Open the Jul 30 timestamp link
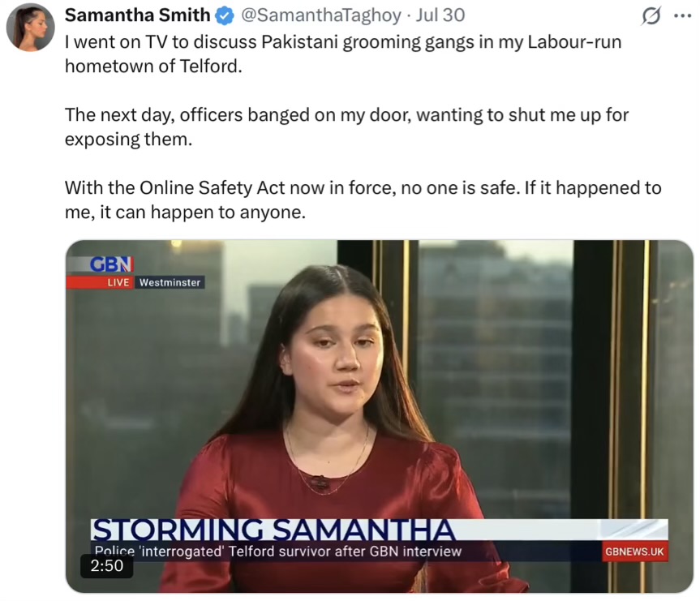Viewport: 700px width, 601px height. [x=440, y=15]
